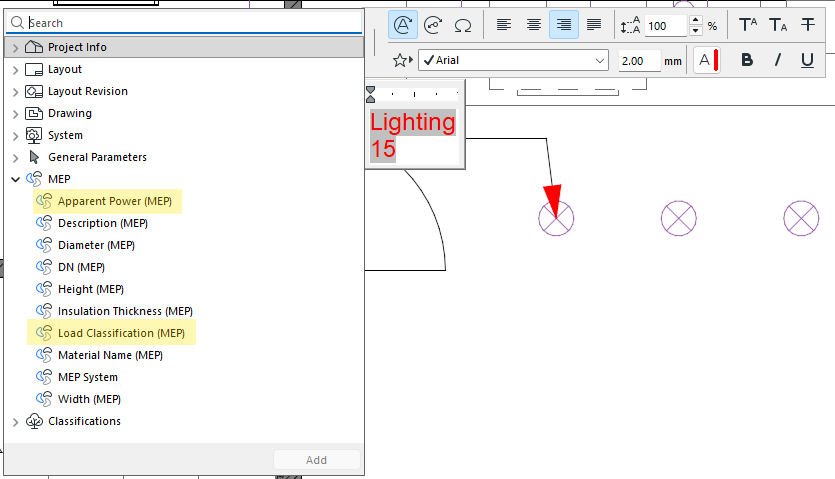The image size is (835, 479).
Task: Click the red Lighting 15 label text
Action: pyautogui.click(x=413, y=135)
